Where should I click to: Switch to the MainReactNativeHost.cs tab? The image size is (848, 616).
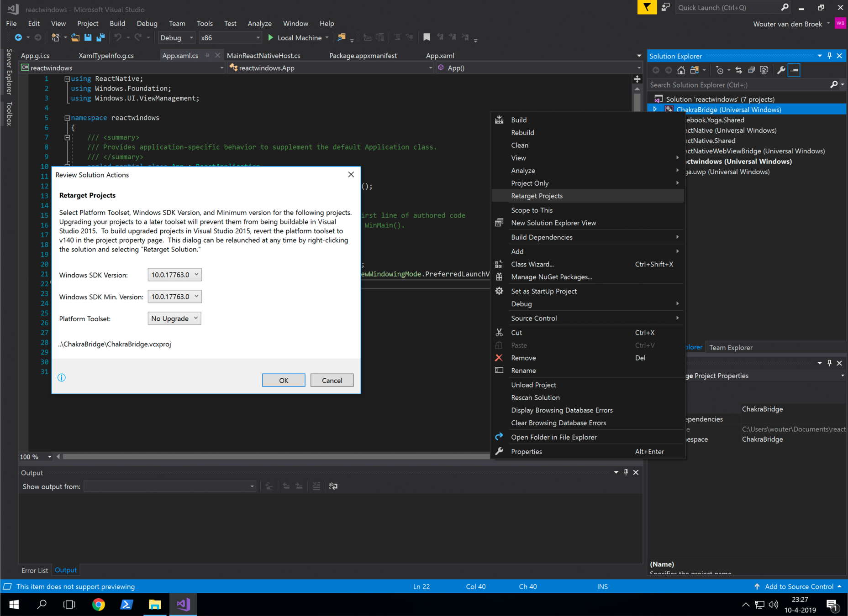pyautogui.click(x=263, y=56)
